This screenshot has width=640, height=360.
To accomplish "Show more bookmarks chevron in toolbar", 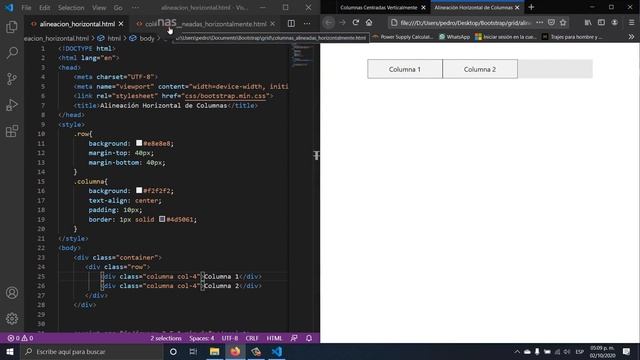I will (x=631, y=37).
